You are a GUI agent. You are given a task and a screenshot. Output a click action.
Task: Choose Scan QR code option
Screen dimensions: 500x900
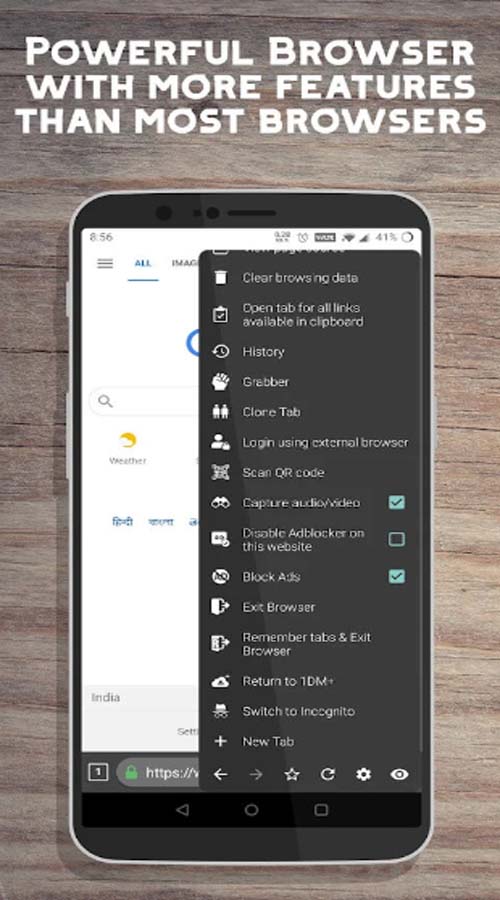pyautogui.click(x=310, y=472)
